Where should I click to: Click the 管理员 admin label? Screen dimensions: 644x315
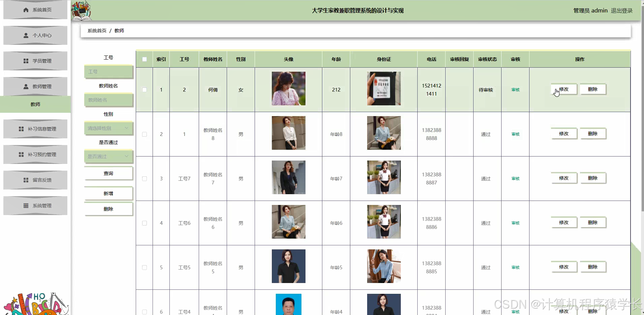click(590, 10)
